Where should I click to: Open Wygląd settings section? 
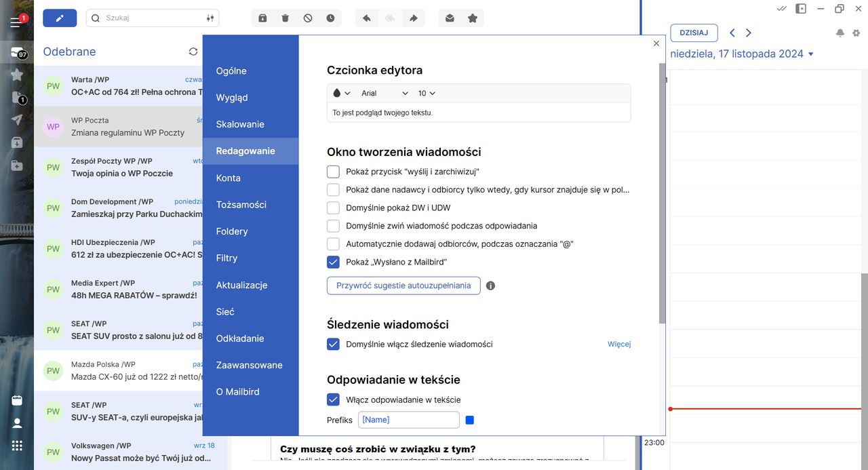point(250,98)
